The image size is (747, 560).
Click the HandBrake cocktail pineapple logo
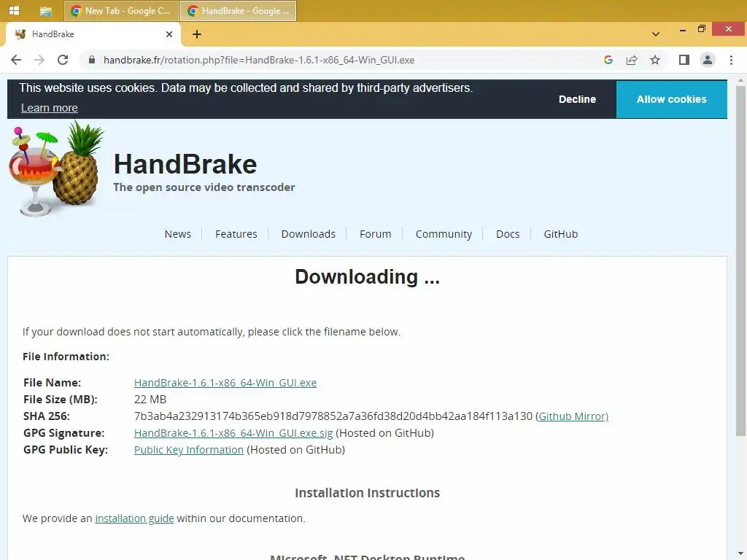point(55,168)
